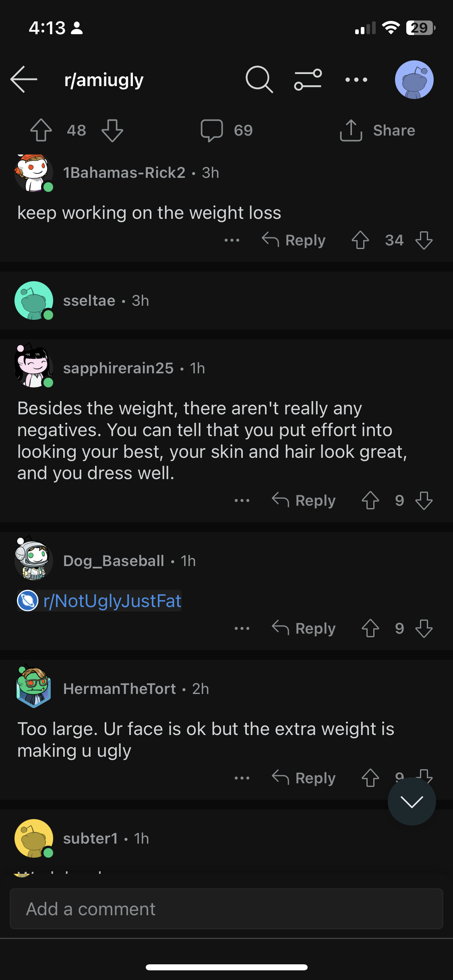Screen dimensions: 453x980
Task: Downvote the post with 48 votes
Action: [112, 130]
